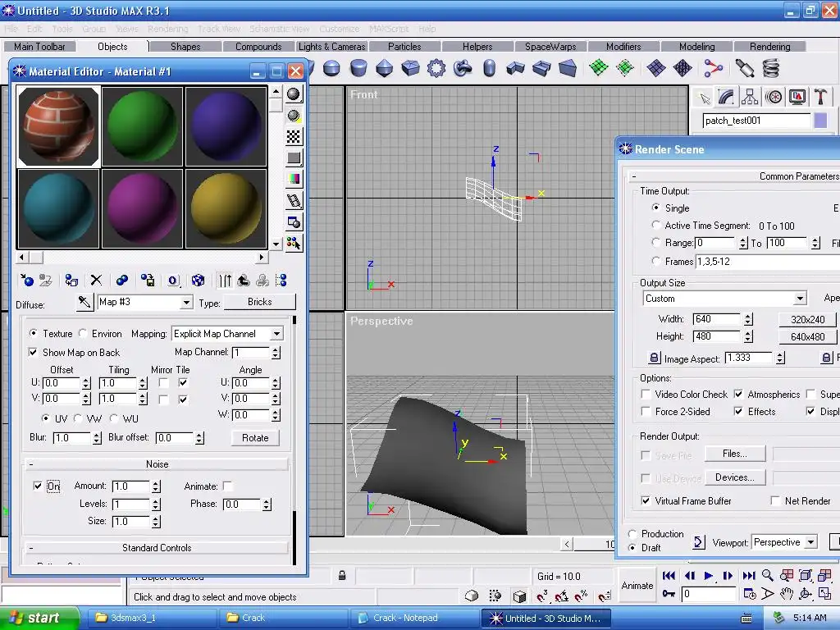Enable Force 2-Sided checkbox
Viewport: 840px width, 630px height.
[646, 412]
